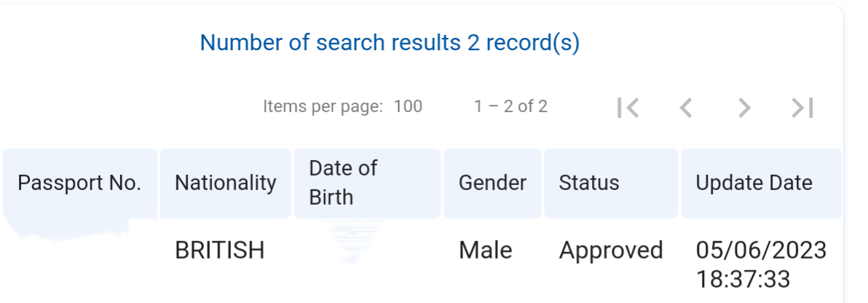The image size is (868, 303).
Task: Click the Approved status value
Action: (611, 251)
